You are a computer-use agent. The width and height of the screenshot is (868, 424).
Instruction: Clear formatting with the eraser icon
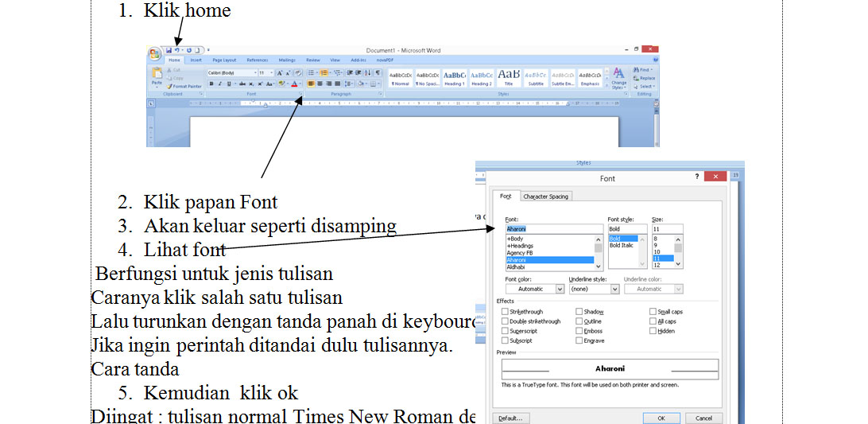tap(298, 73)
